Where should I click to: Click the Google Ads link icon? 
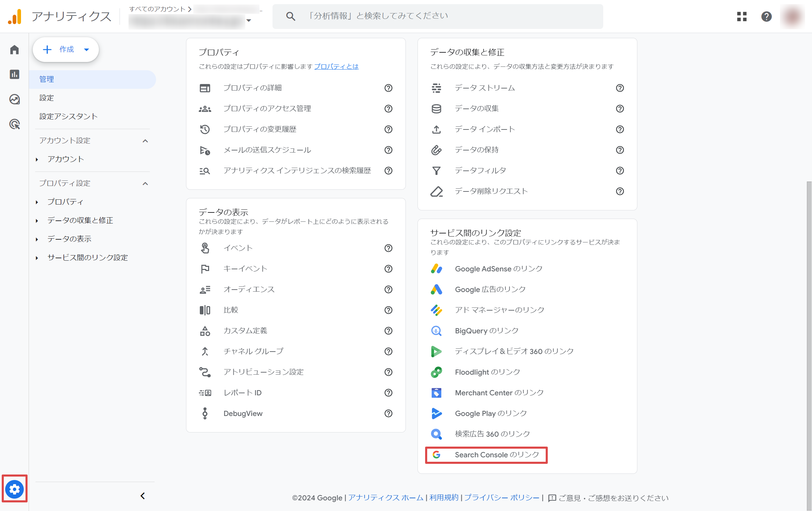coord(436,289)
